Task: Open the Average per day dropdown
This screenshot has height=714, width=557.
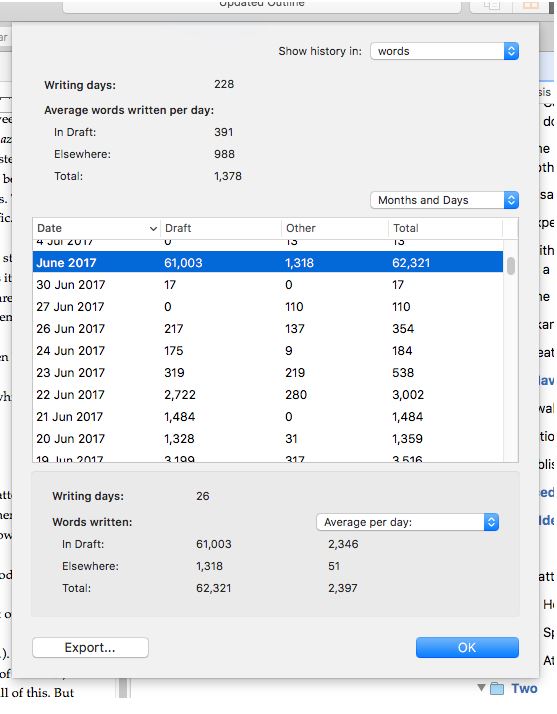Action: point(407,522)
